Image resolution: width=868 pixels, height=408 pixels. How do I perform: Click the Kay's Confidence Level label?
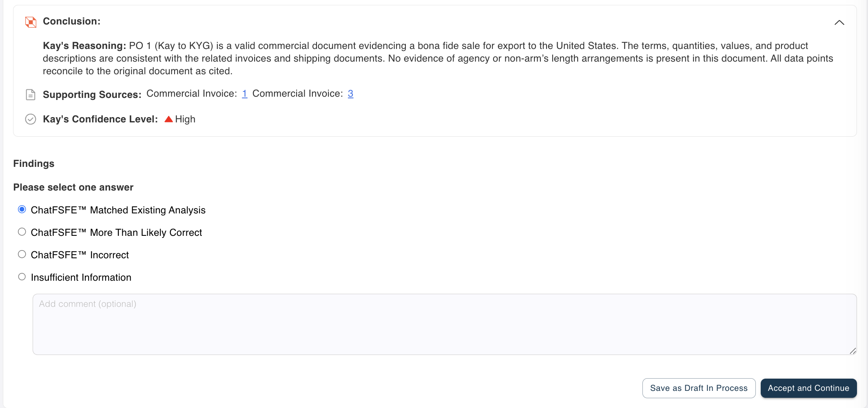tap(100, 119)
